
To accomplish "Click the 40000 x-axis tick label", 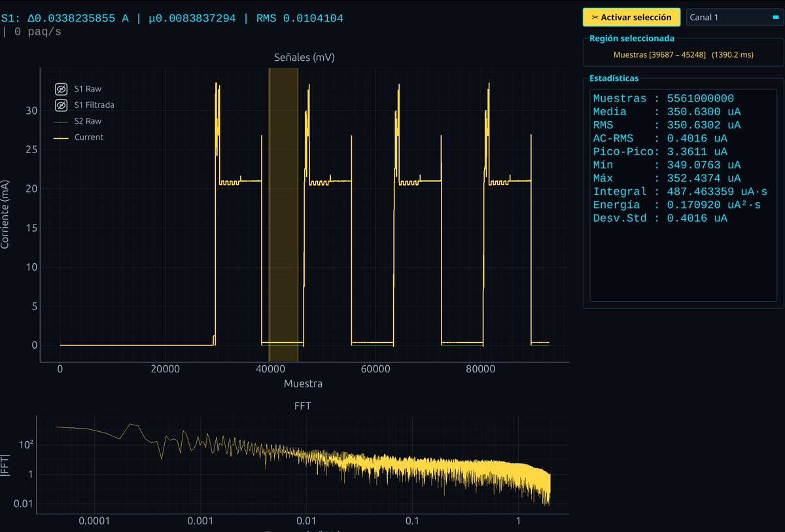I will (x=270, y=370).
